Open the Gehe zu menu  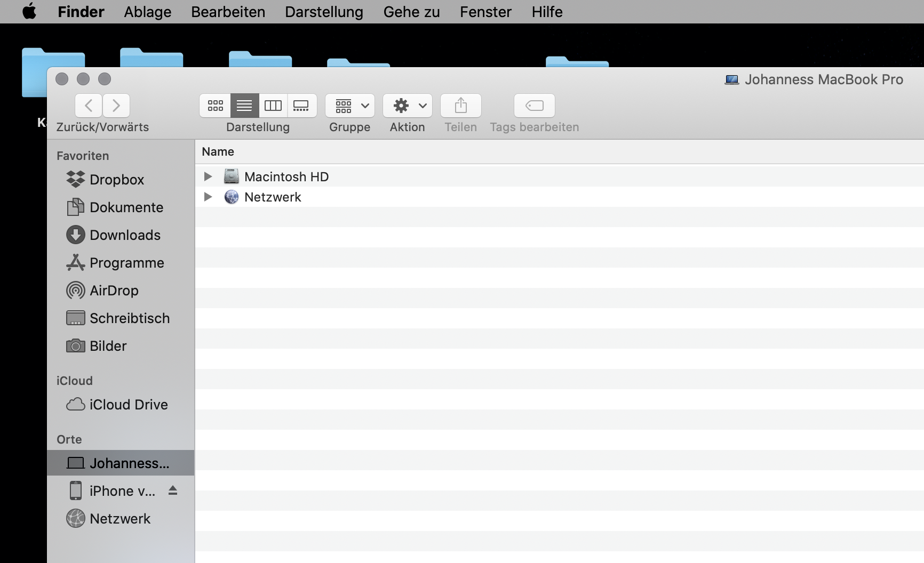411,12
